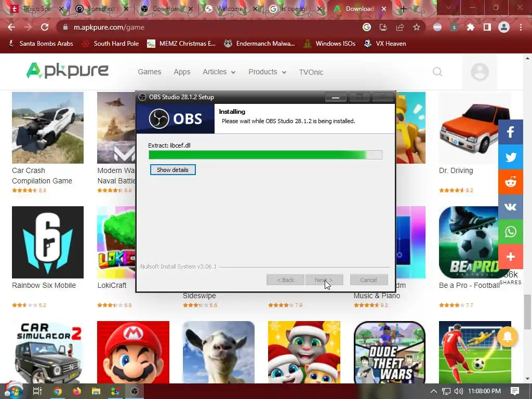
Task: Open the VX Heaven bookmark
Action: pyautogui.click(x=385, y=44)
